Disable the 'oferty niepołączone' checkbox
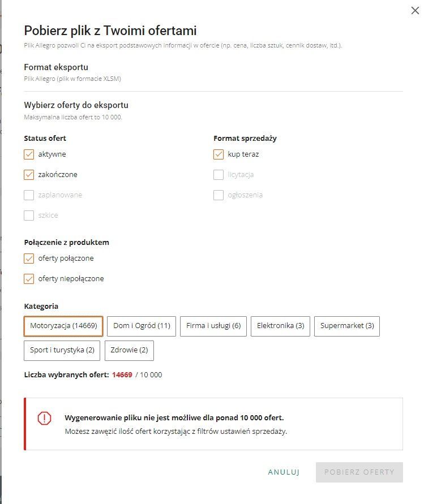 pyautogui.click(x=29, y=279)
